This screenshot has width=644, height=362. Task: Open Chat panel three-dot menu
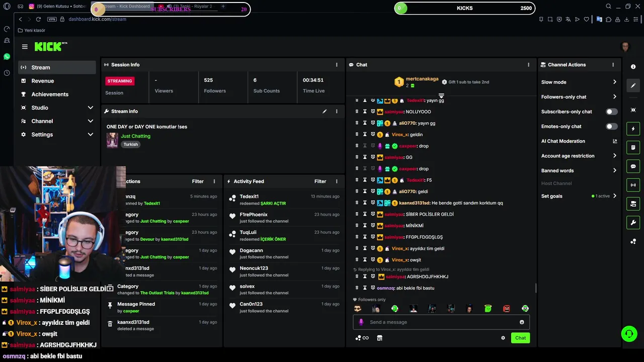pyautogui.click(x=528, y=65)
